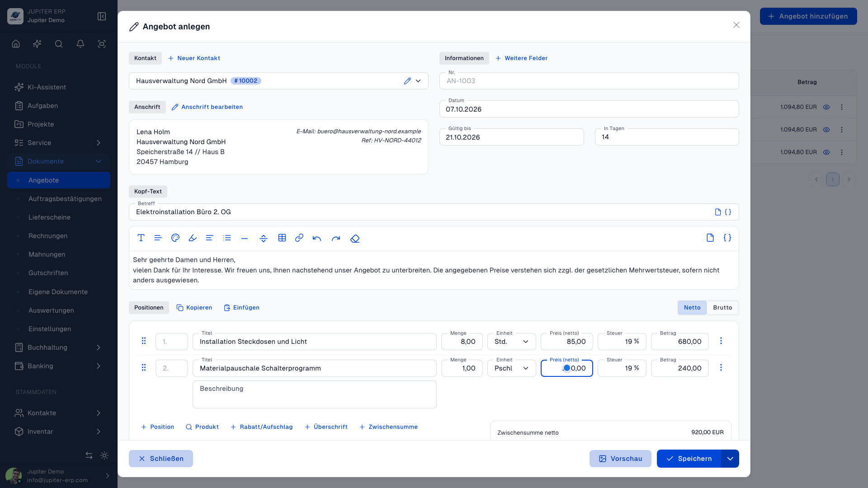Select the text style tool in editor
The height and width of the screenshot is (488, 868).
(x=141, y=238)
